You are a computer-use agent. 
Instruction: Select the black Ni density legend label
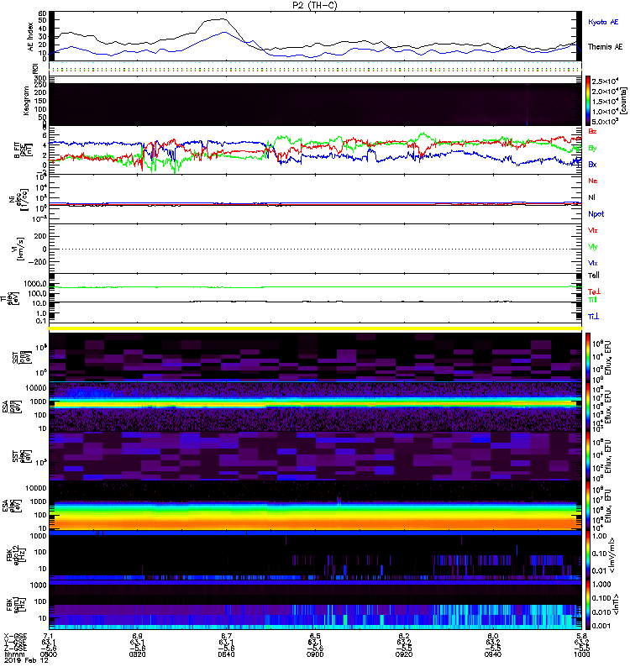pos(592,197)
